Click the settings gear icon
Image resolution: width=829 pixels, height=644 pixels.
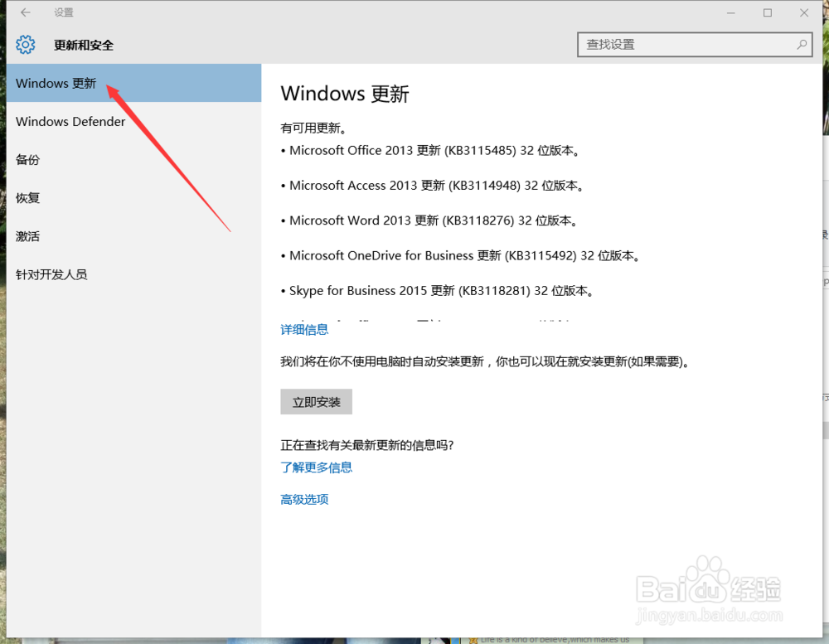pos(26,45)
